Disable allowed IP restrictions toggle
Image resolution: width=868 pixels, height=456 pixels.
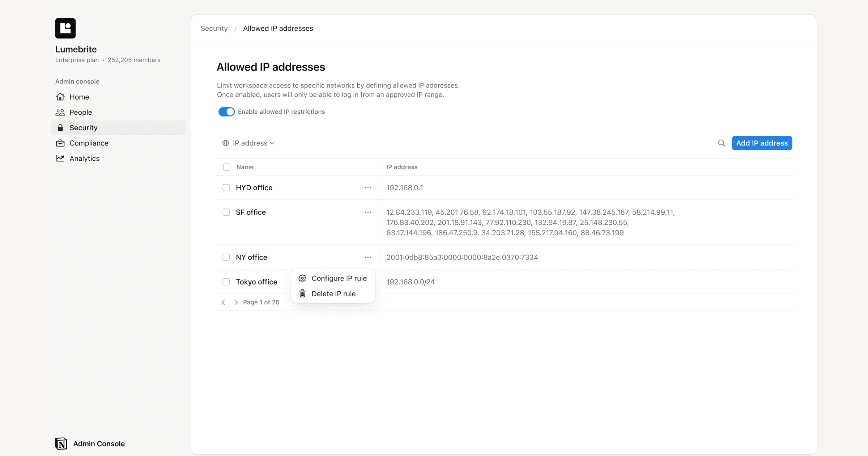click(227, 111)
